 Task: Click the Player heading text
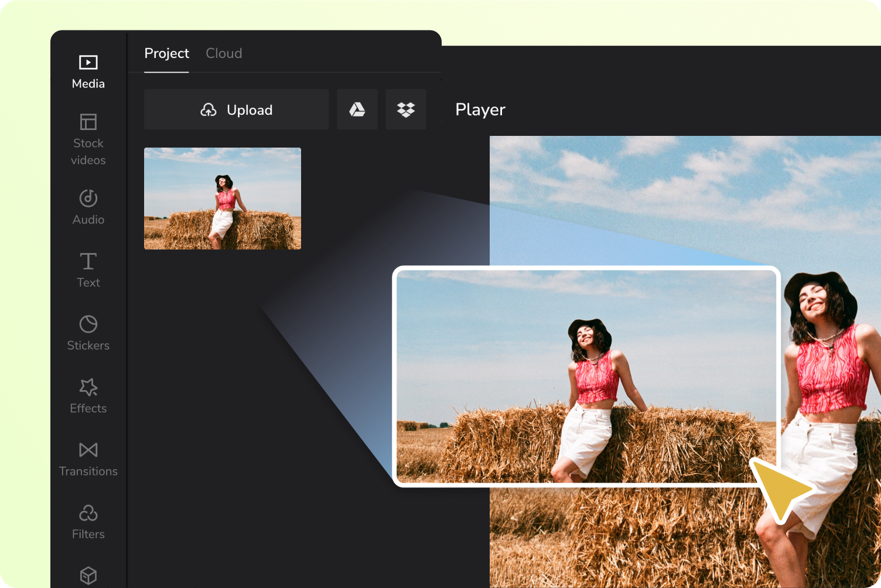click(x=480, y=110)
